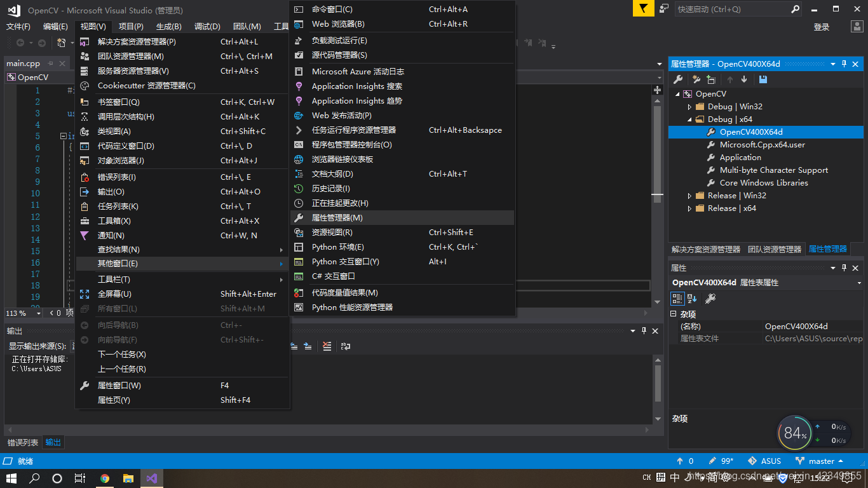Screen dimensions: 868x488
Task: Open the zoom level 113 % dropdown
Action: click(38, 313)
